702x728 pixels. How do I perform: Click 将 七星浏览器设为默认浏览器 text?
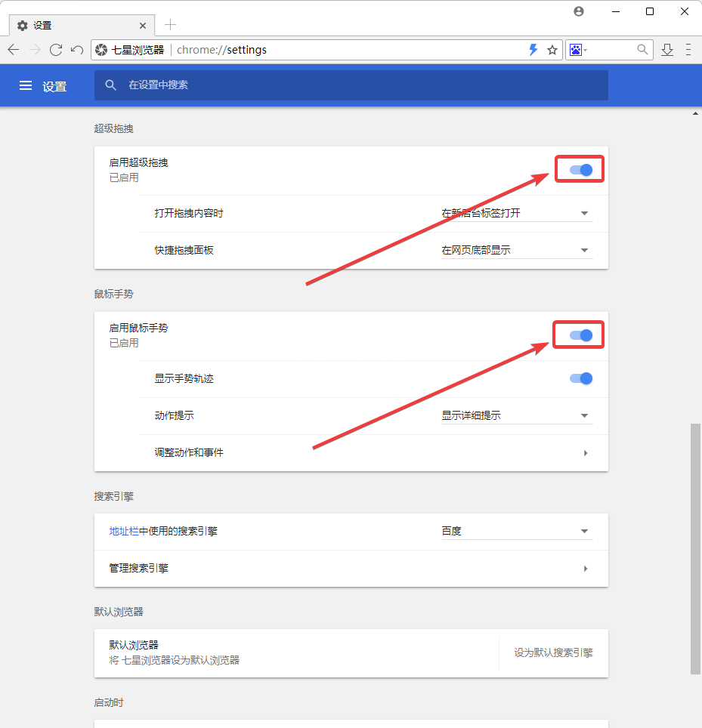175,660
